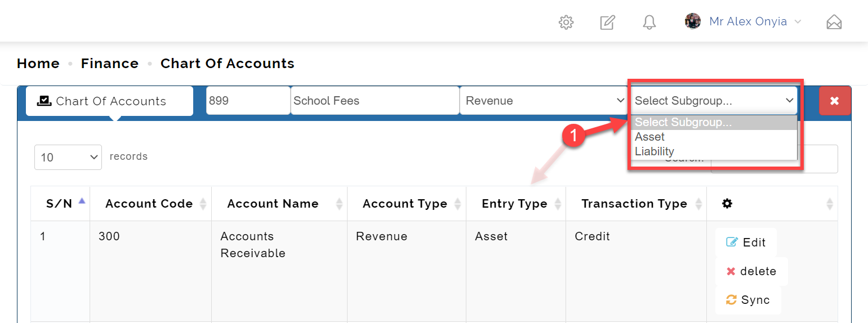Edit the Accounts Receivable row
Screen dimensions: 868x323
(x=746, y=242)
